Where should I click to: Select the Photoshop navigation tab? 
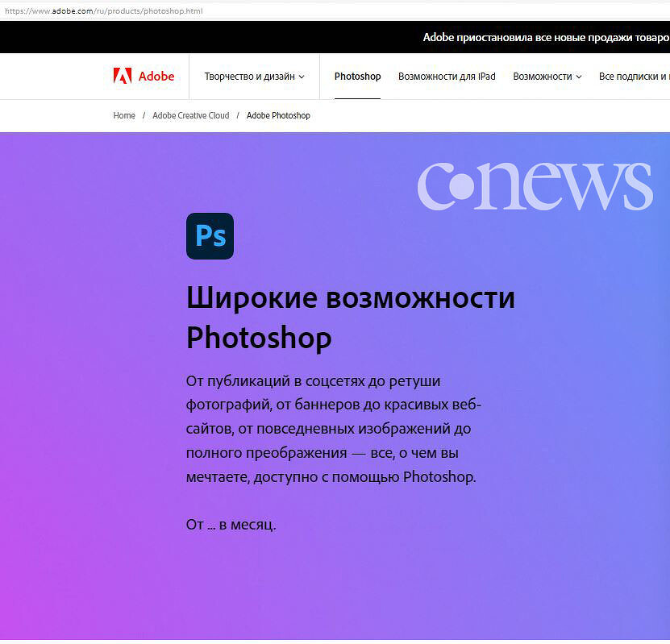click(x=357, y=77)
